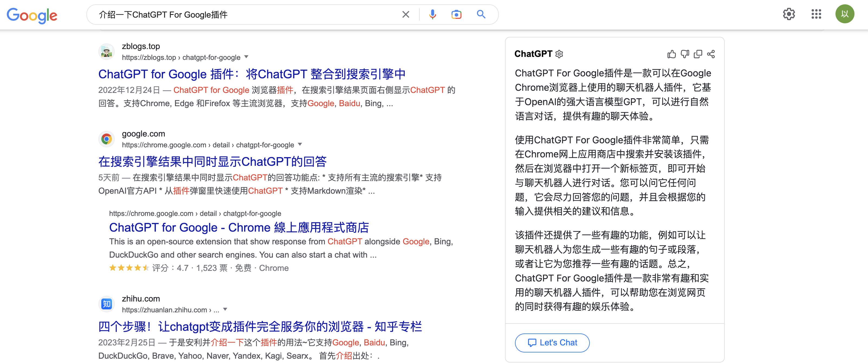Click the indented chrome.google.com sub-result URL
The image size is (868, 363).
(195, 214)
